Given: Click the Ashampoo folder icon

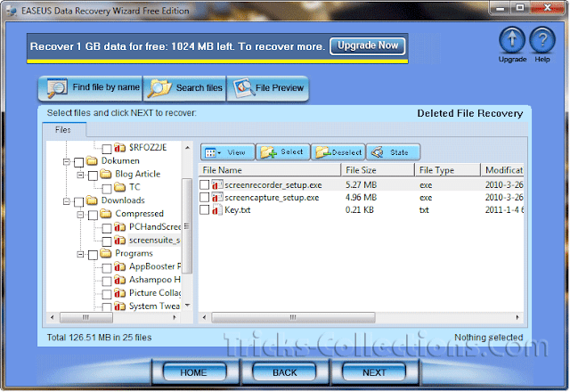Looking at the screenshot, I should point(120,280).
